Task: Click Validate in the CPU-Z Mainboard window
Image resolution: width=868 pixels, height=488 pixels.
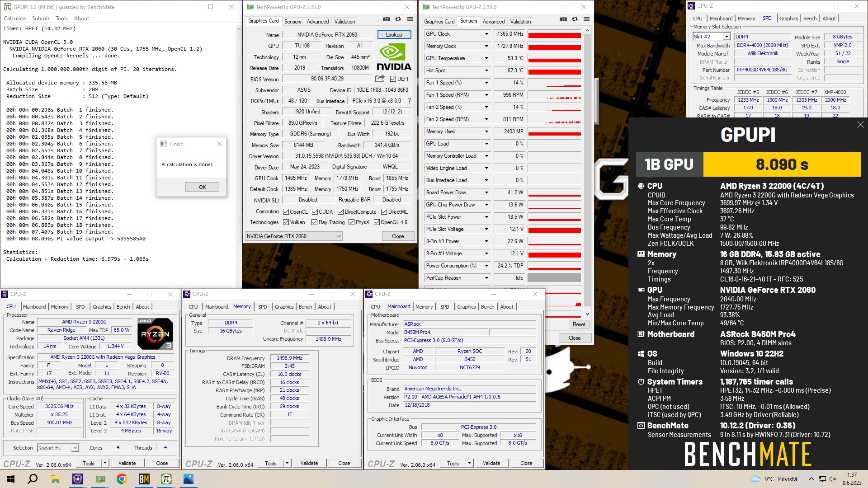Action: [x=491, y=463]
